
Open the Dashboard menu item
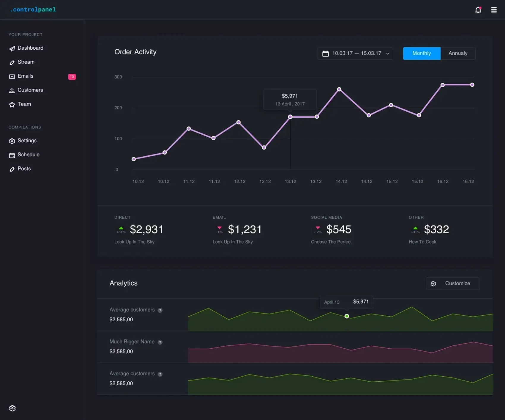30,48
